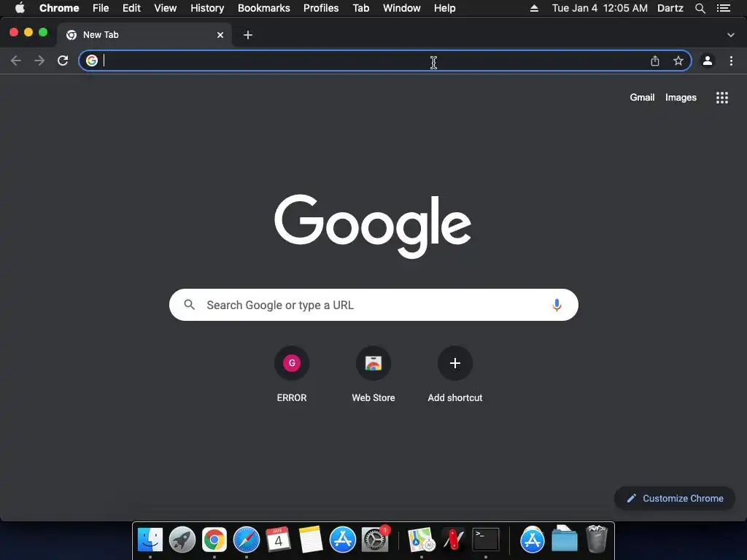
Task: Focus the Search Google or type URL box
Action: click(x=373, y=305)
